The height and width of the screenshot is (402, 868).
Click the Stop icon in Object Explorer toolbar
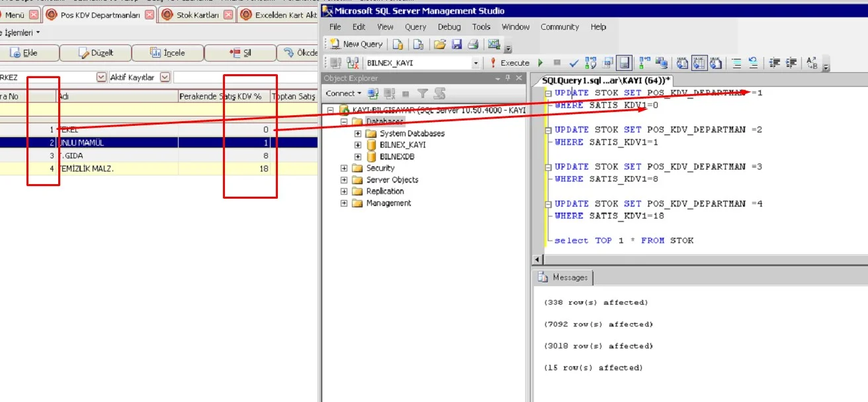[x=406, y=93]
